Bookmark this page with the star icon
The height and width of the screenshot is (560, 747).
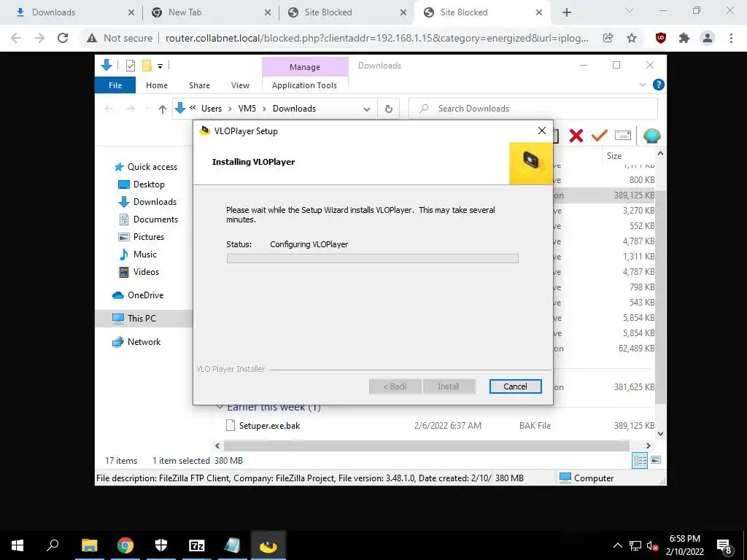click(632, 38)
